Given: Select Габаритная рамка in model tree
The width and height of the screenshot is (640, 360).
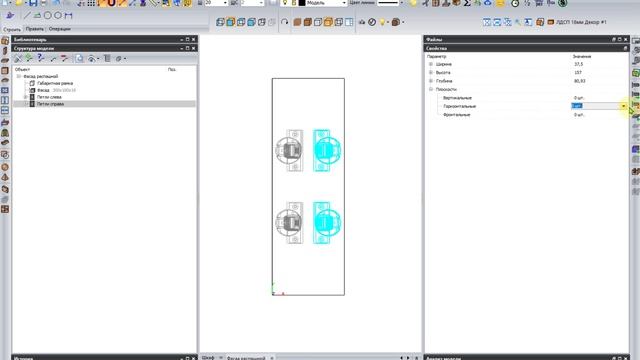Looking at the screenshot, I should pyautogui.click(x=55, y=83).
